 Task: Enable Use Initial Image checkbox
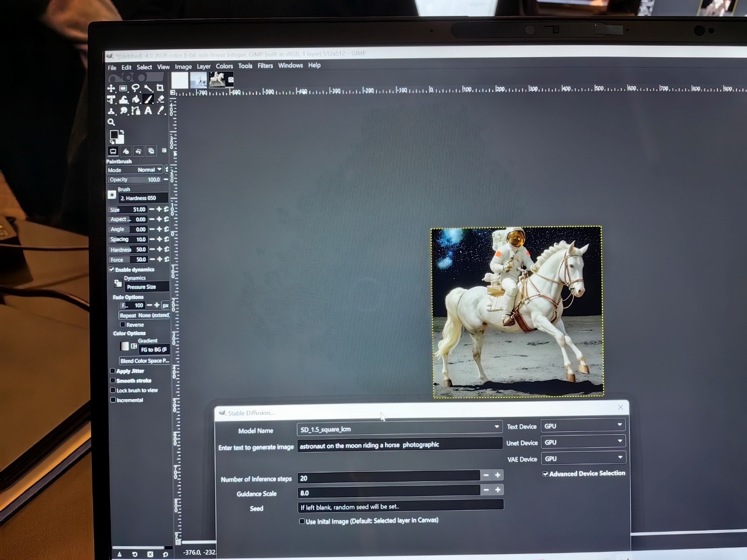pyautogui.click(x=302, y=521)
